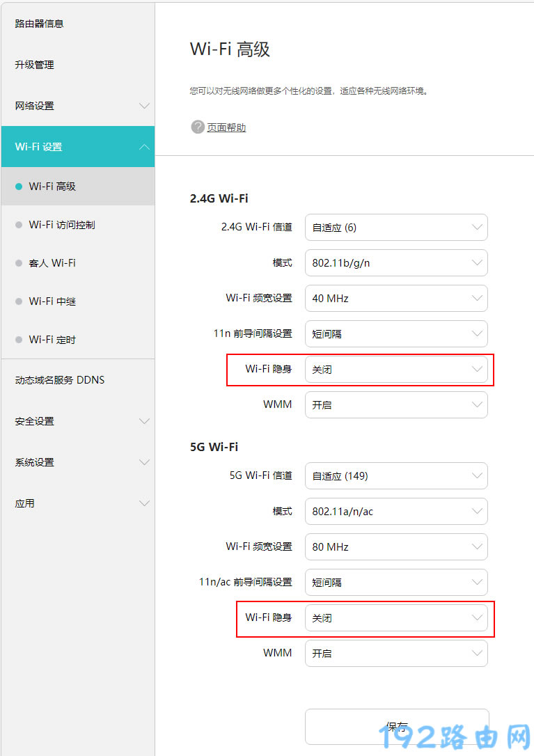Expand the 安全设置 section chevron
This screenshot has width=534, height=756.
coord(144,420)
